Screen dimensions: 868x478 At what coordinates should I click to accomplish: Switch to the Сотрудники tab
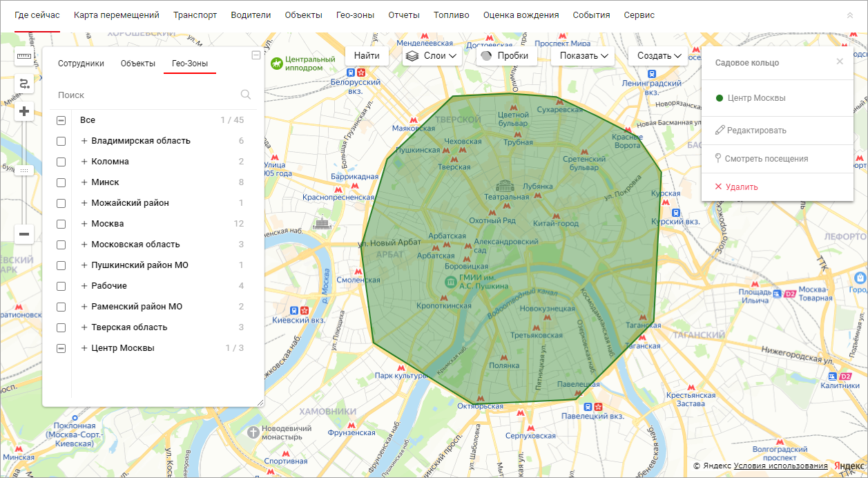81,64
